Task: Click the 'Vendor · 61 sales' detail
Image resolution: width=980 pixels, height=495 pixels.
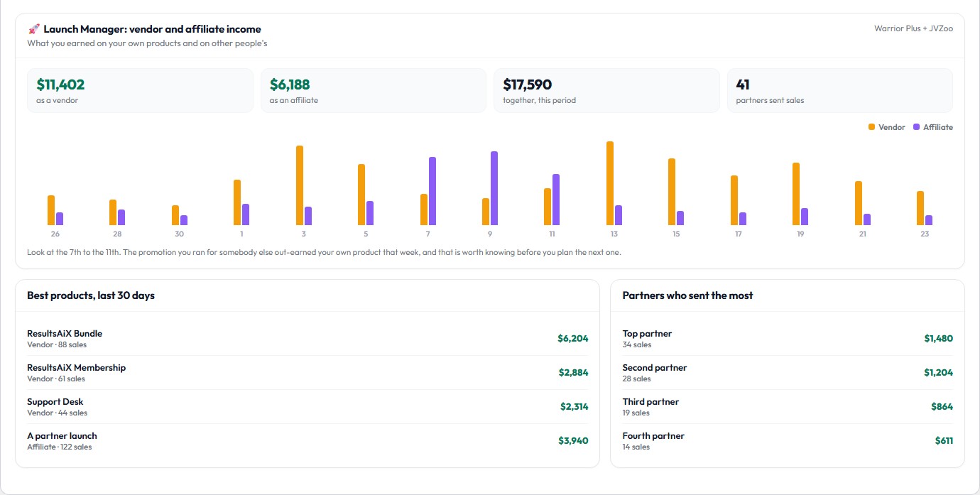Action: tap(56, 379)
